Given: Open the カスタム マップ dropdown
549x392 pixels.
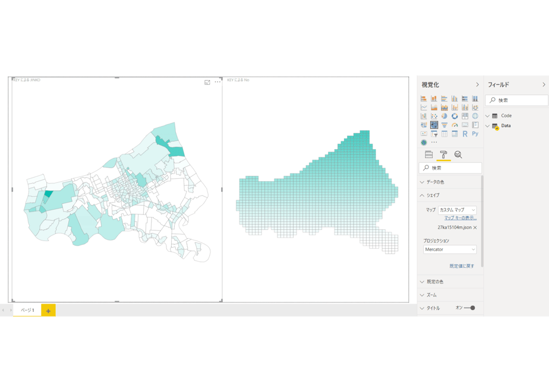Looking at the screenshot, I should pyautogui.click(x=457, y=210).
